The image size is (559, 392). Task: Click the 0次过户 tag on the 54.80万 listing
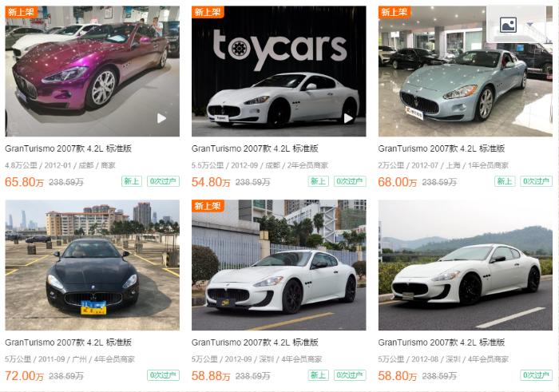(x=350, y=181)
